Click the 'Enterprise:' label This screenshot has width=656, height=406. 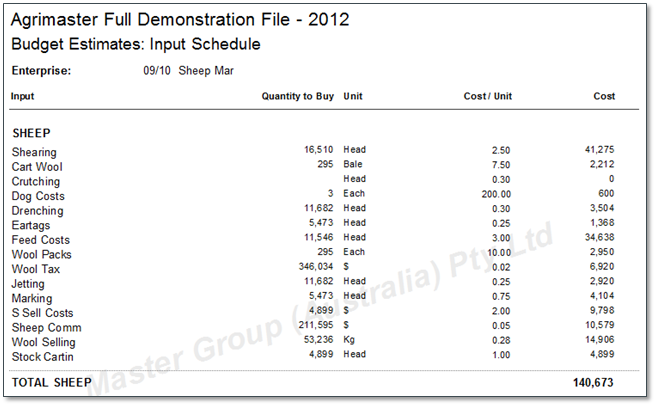(x=41, y=71)
